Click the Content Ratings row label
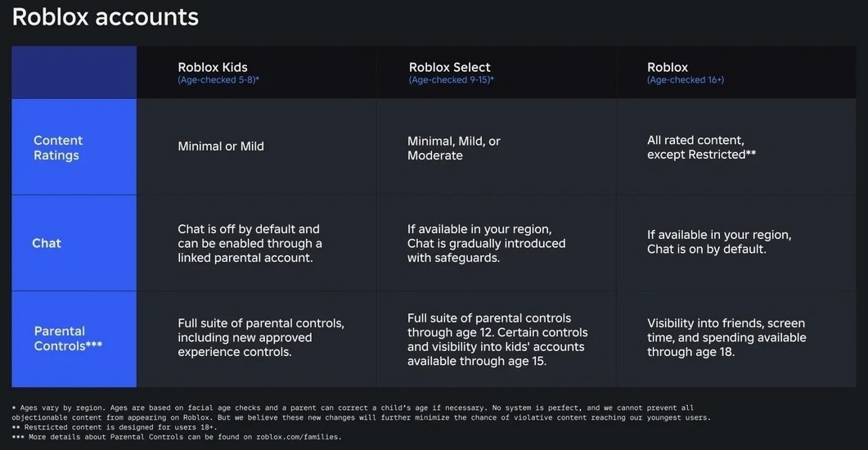Screen dimensions: 868x450 click(58, 148)
